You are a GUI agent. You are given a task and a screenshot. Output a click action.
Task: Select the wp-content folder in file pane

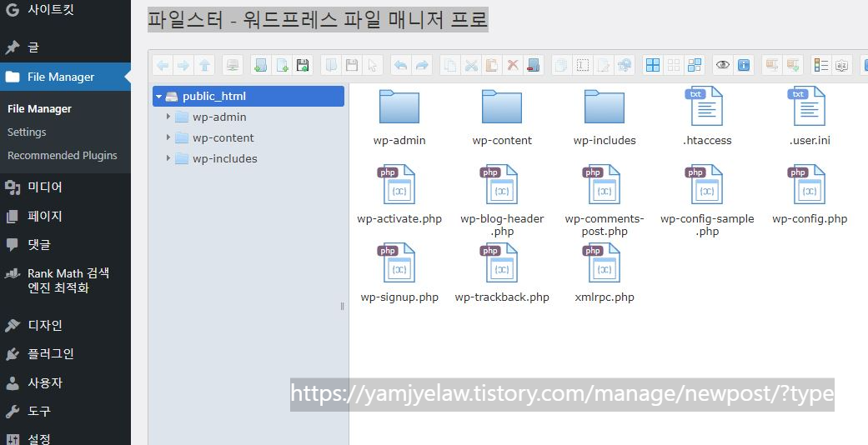click(x=501, y=117)
